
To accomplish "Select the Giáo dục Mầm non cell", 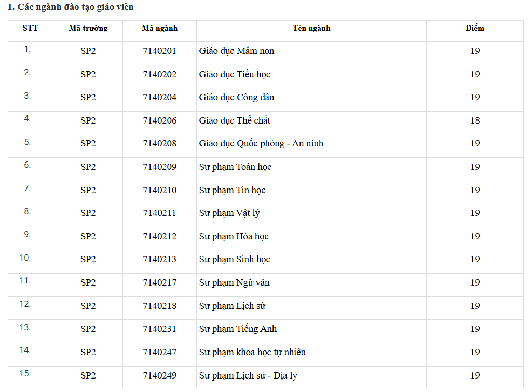I will [237, 51].
